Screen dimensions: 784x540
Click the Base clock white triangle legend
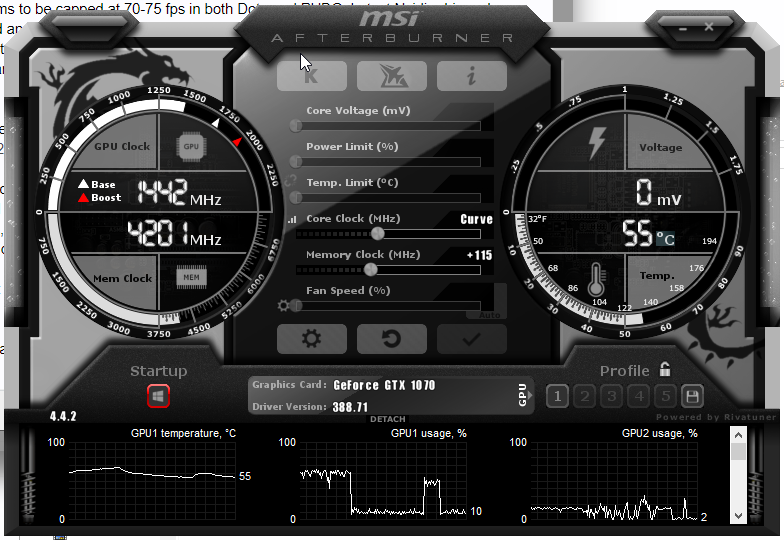point(84,184)
